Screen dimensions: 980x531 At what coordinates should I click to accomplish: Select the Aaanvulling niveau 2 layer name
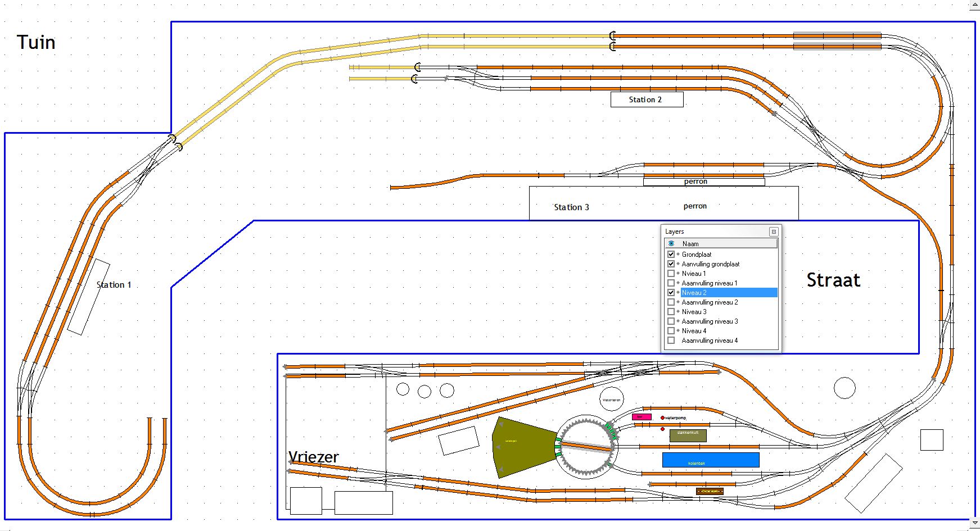(x=710, y=302)
